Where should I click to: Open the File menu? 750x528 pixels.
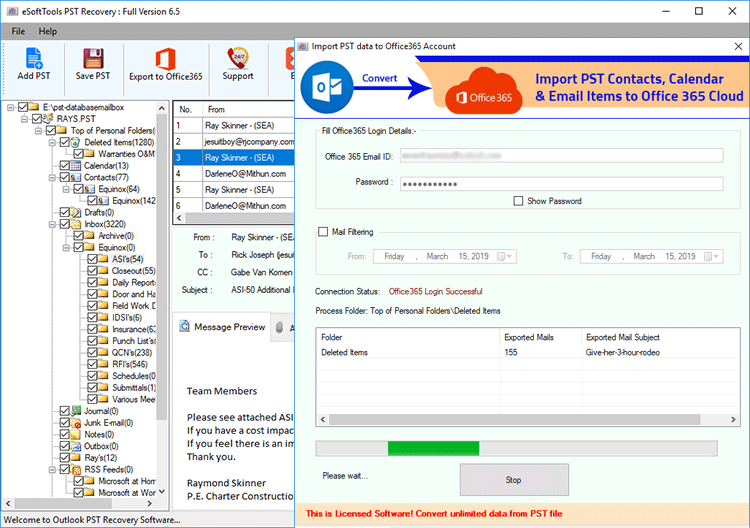click(18, 31)
